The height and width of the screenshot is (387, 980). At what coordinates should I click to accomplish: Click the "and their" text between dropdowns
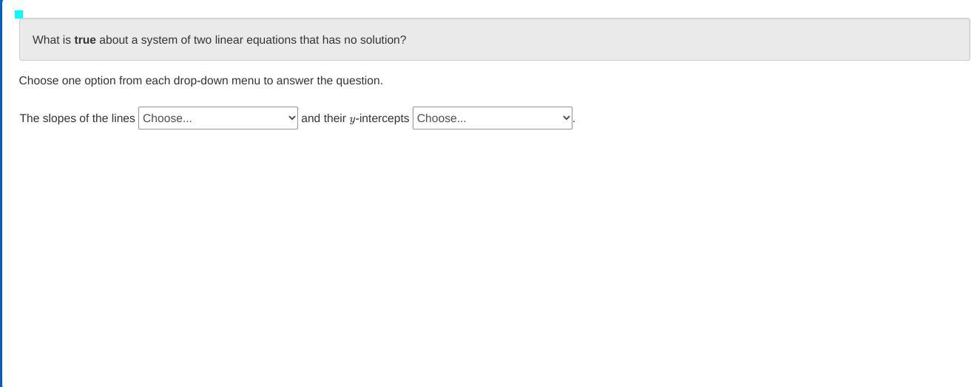pos(323,118)
